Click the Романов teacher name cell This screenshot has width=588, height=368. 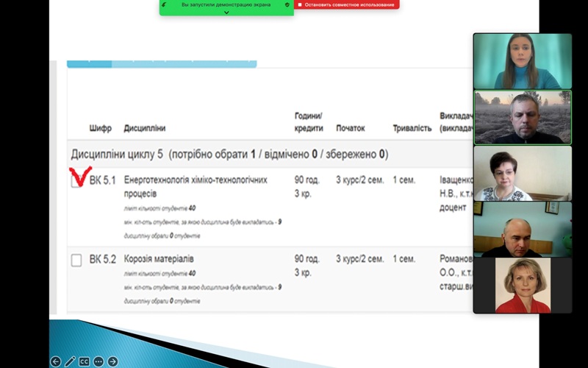pyautogui.click(x=456, y=272)
